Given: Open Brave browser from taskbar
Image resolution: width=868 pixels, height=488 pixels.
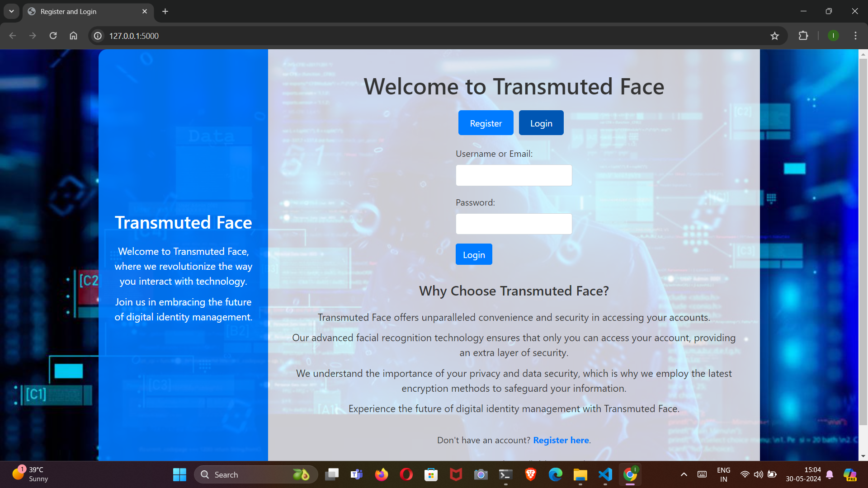Looking at the screenshot, I should tap(530, 474).
